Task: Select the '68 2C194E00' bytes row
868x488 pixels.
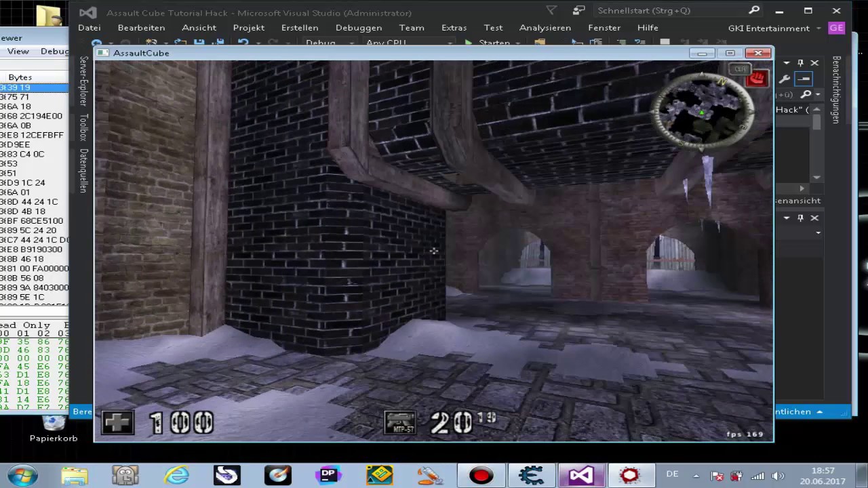Action: [x=34, y=116]
